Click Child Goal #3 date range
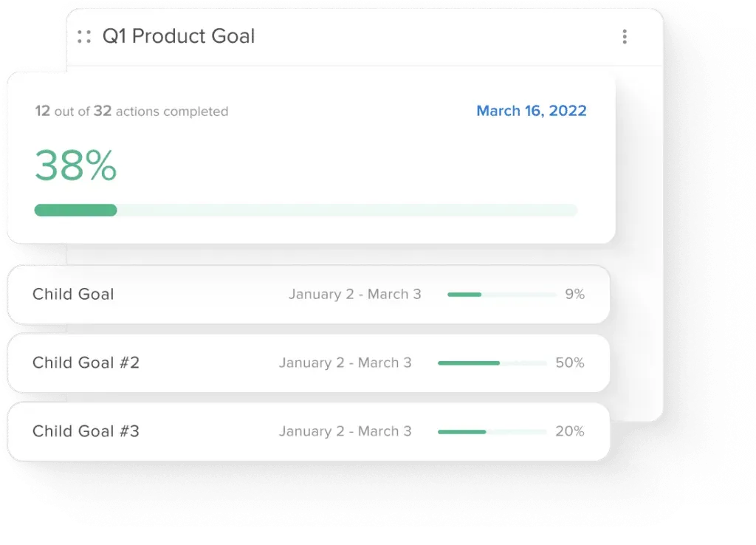This screenshot has width=756, height=545. pos(346,431)
